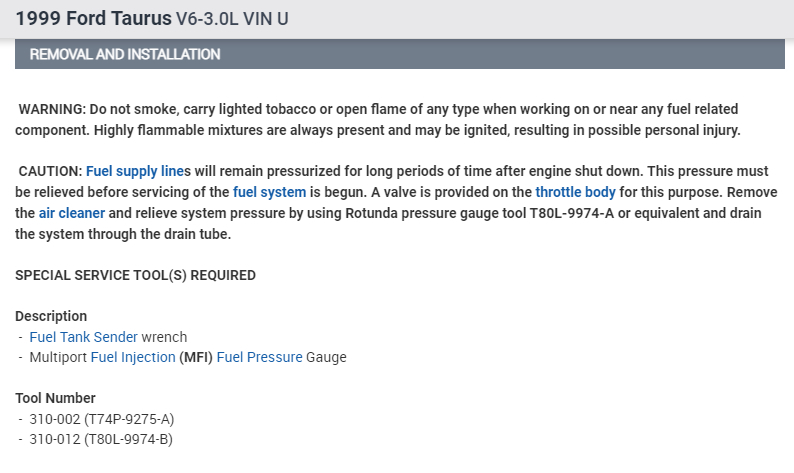Click the Special Service Tool(s) Required heading
The width and height of the screenshot is (794, 473).
tap(135, 275)
